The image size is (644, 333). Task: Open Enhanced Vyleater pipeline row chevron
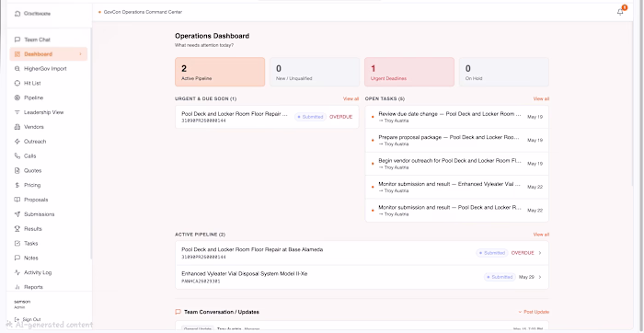540,277
